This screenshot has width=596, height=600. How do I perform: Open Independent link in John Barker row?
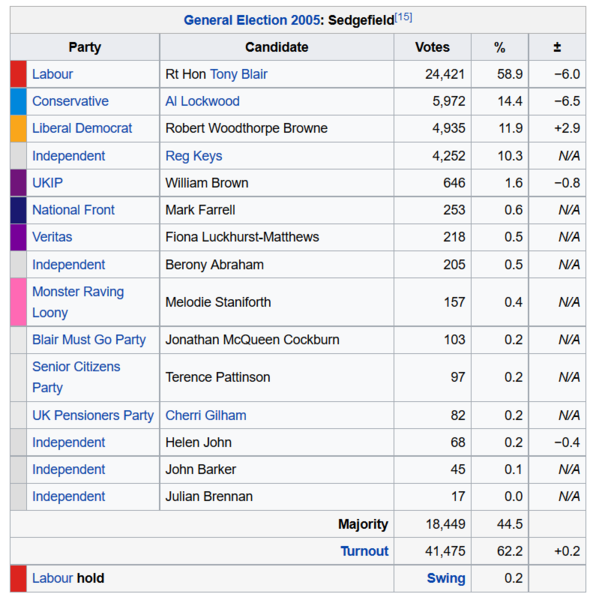(68, 470)
